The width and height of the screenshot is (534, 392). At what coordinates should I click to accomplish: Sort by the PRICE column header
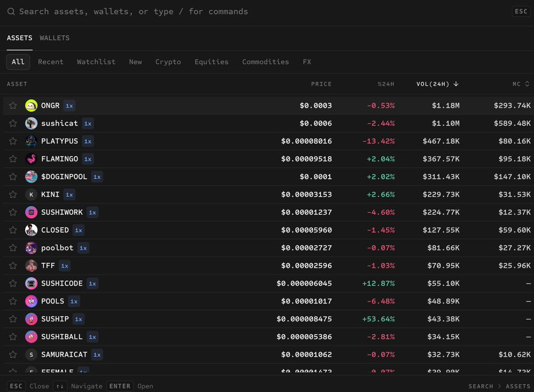(321, 84)
